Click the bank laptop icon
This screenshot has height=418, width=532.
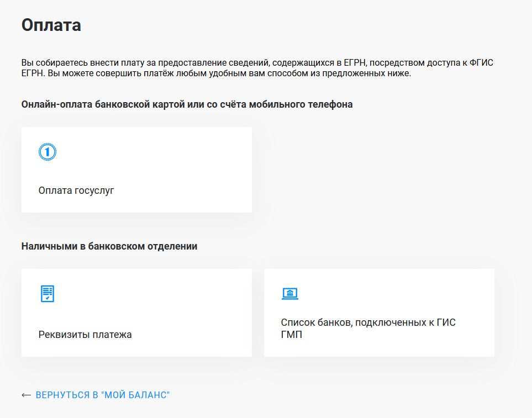(x=290, y=294)
